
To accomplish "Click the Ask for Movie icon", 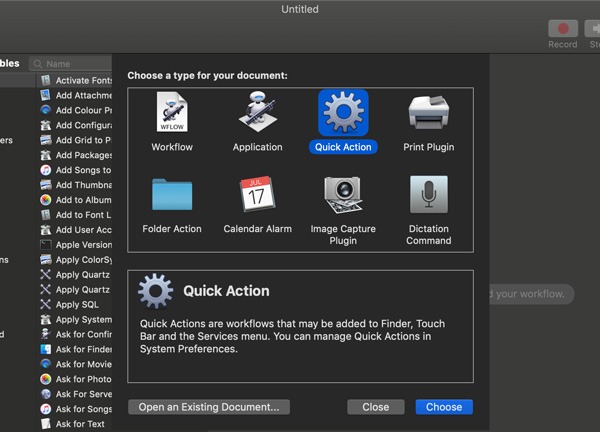I will click(46, 364).
